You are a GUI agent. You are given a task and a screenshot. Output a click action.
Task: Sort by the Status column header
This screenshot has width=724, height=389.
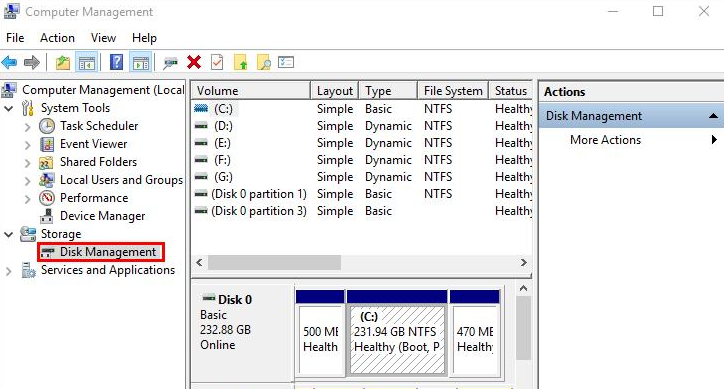511,91
